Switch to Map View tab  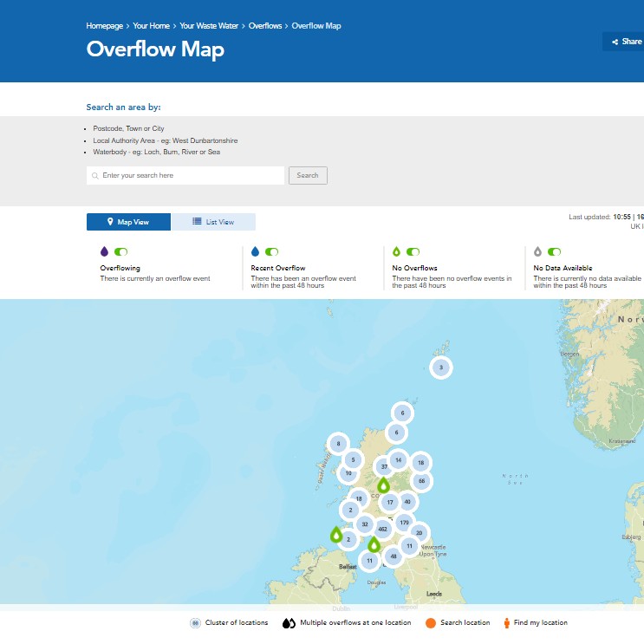click(128, 222)
